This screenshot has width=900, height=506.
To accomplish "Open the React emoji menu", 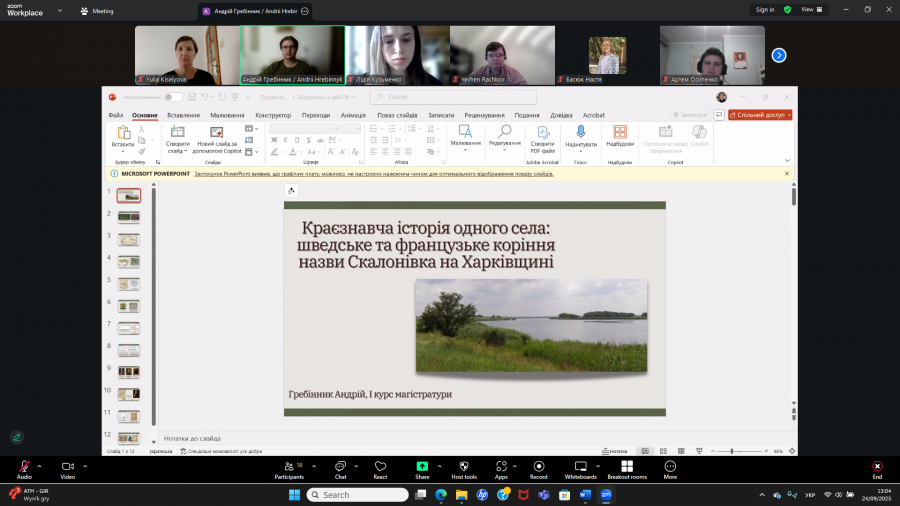I will click(x=380, y=467).
